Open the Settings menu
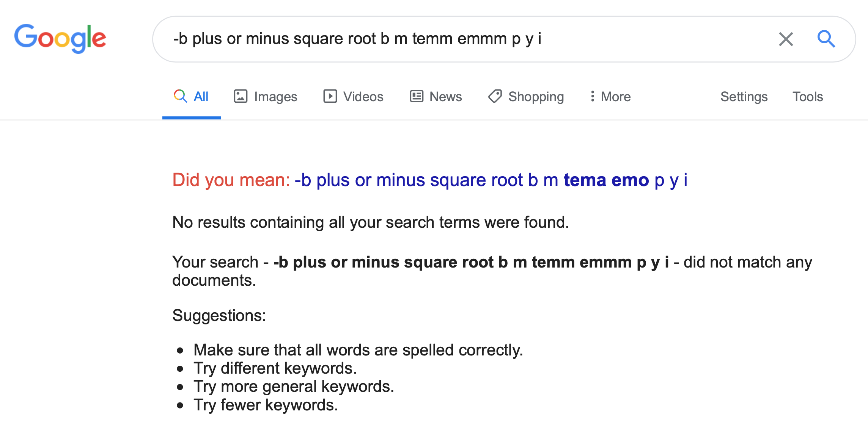Image resolution: width=868 pixels, height=432 pixels. click(744, 97)
